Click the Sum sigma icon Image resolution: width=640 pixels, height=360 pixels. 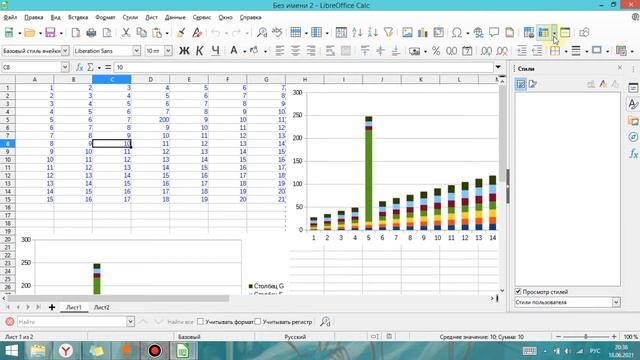(90, 67)
